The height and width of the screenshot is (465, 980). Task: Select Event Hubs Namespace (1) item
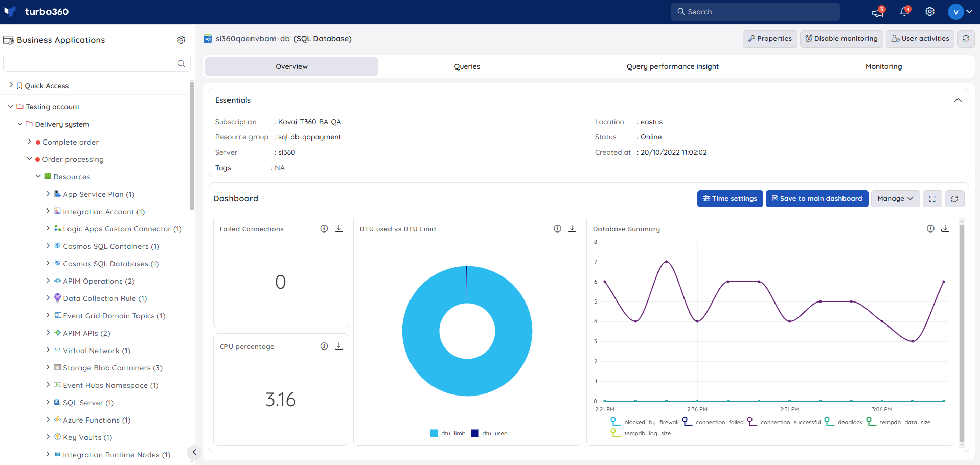click(110, 385)
